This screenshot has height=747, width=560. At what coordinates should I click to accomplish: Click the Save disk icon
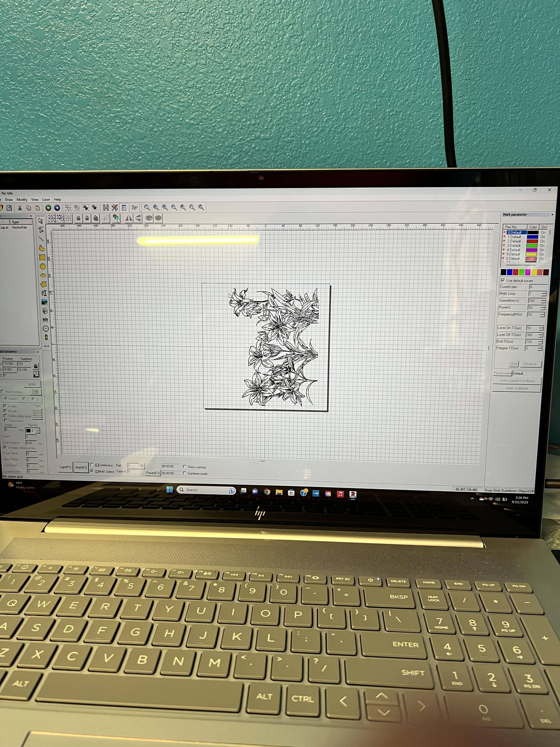coord(9,208)
